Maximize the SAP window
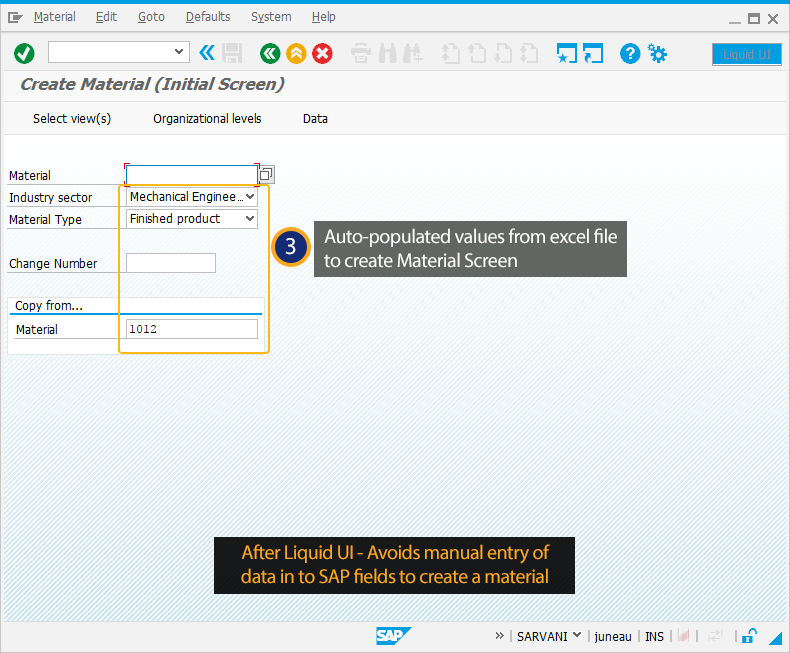Image resolution: width=790 pixels, height=653 pixels. [754, 19]
